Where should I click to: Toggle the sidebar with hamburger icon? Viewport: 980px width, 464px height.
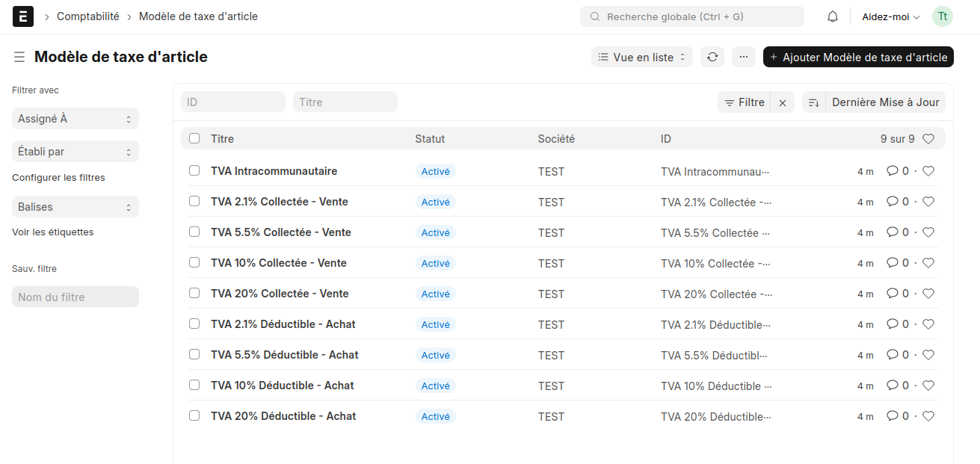pyautogui.click(x=19, y=58)
